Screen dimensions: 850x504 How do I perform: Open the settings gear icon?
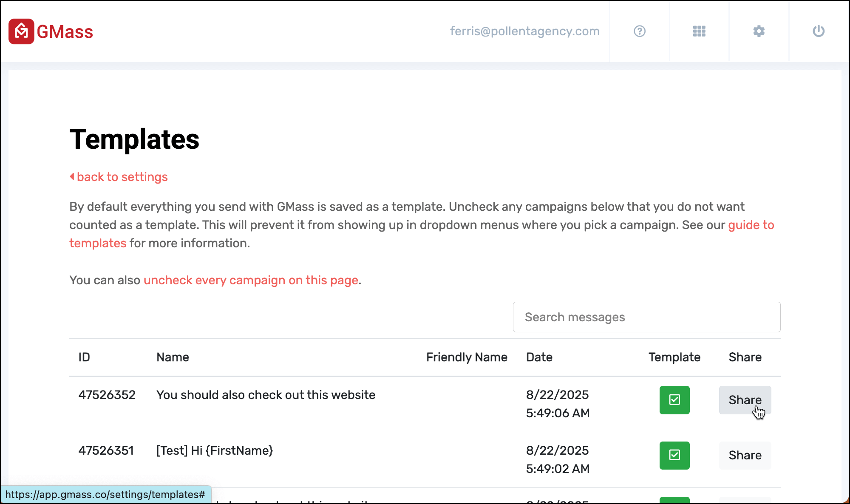(759, 31)
